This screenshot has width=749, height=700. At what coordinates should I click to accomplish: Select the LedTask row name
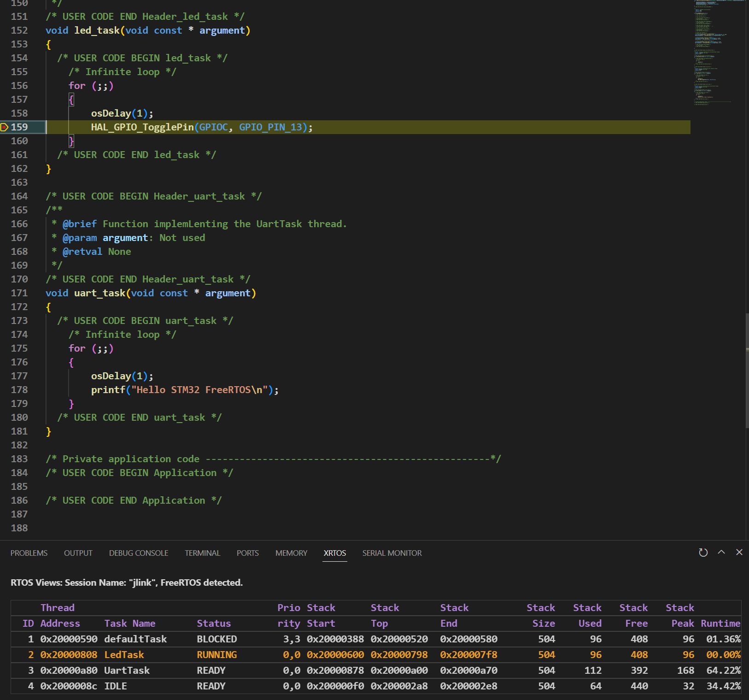[x=124, y=655]
